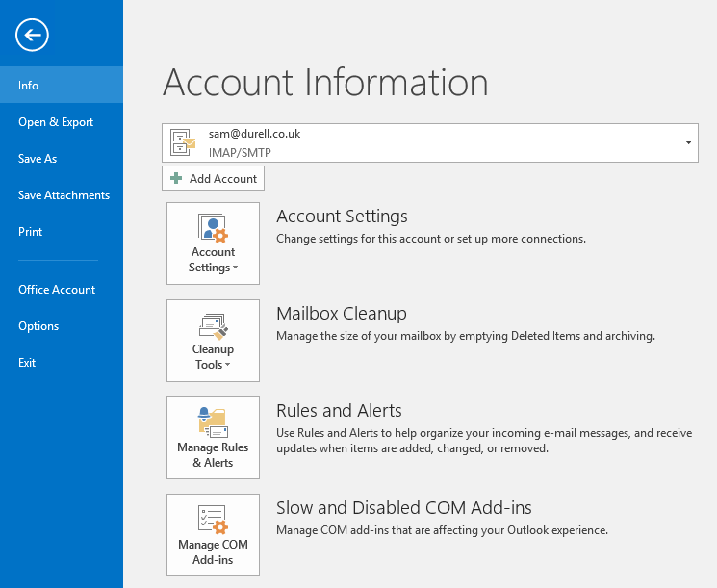
Task: Open the account selector dropdown arrow
Action: (688, 142)
